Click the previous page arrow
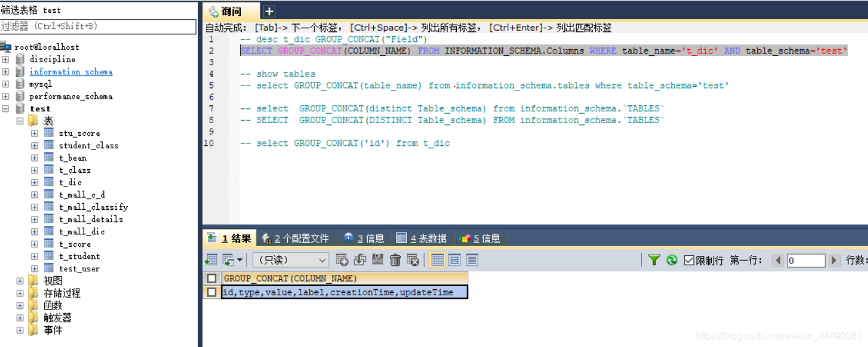The height and width of the screenshot is (347, 868). 778,260
